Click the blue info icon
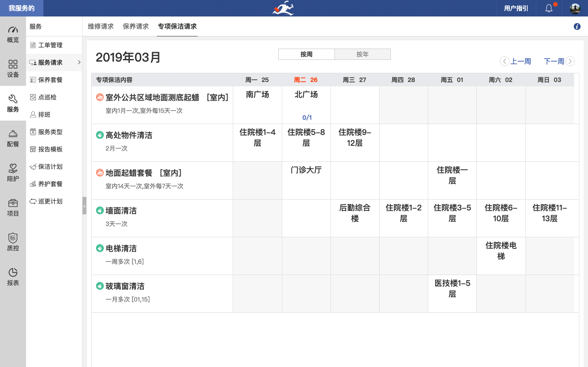 pyautogui.click(x=577, y=26)
